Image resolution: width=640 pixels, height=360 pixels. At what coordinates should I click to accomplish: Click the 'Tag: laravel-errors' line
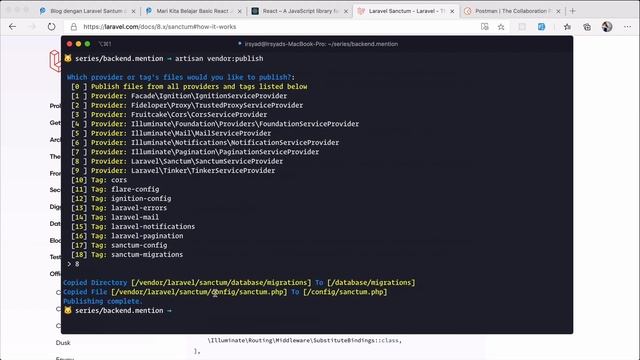click(x=119, y=208)
